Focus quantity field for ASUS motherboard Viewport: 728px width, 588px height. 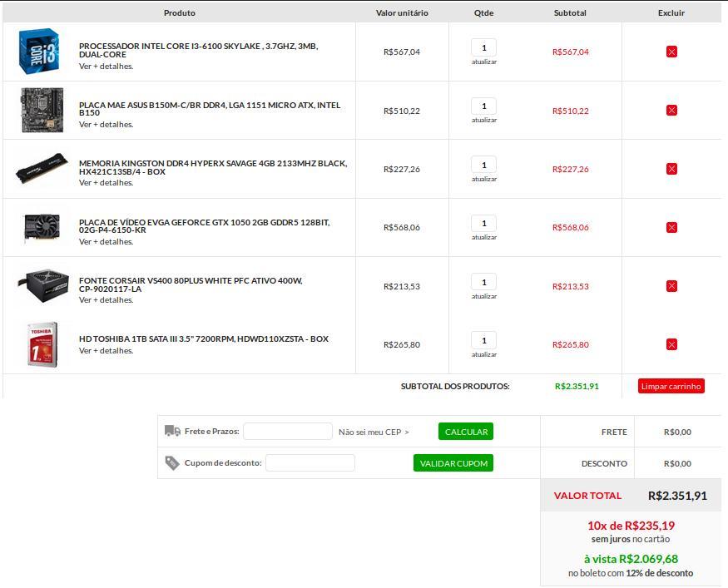tap(483, 106)
